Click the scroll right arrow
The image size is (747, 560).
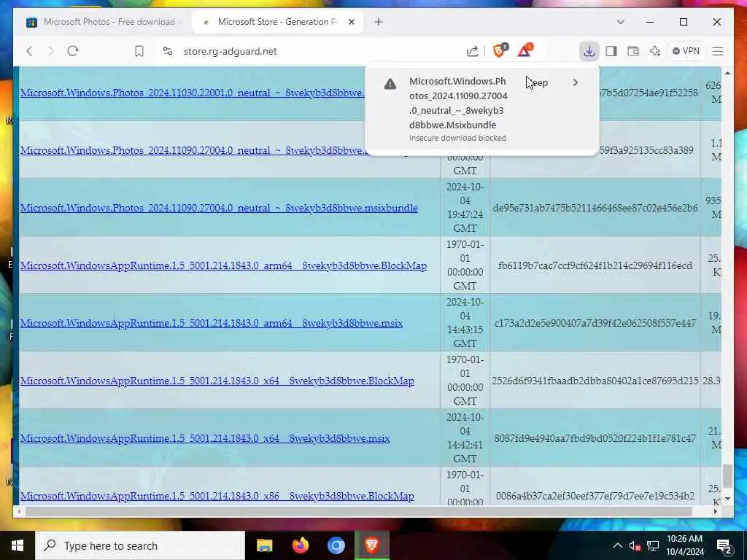[716, 511]
